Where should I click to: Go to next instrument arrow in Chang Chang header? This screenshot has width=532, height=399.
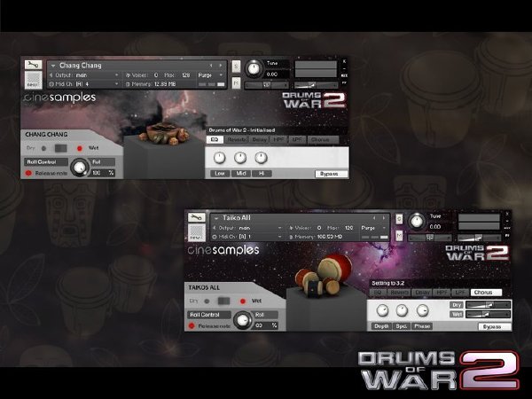[x=221, y=65]
